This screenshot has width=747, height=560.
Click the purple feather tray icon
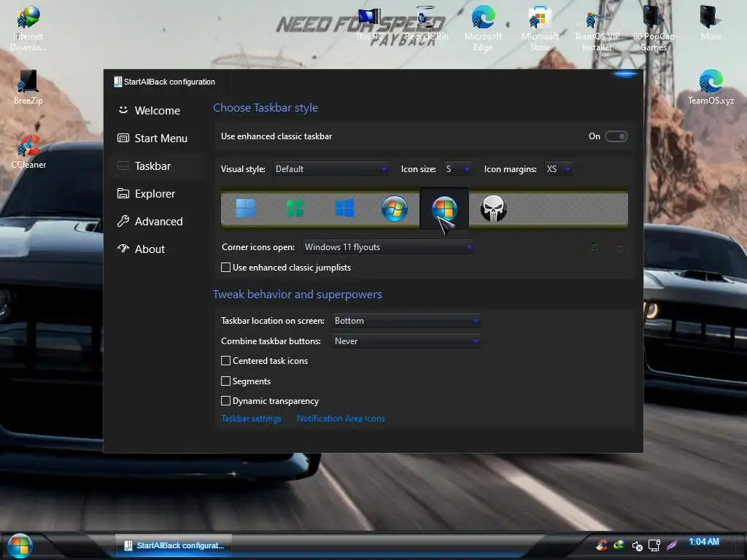[672, 545]
